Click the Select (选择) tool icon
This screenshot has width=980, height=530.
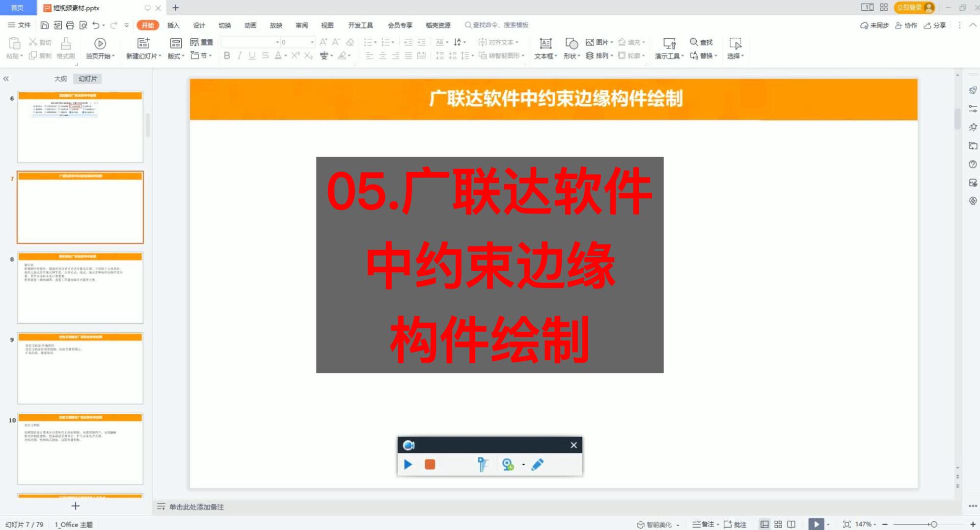(x=735, y=43)
